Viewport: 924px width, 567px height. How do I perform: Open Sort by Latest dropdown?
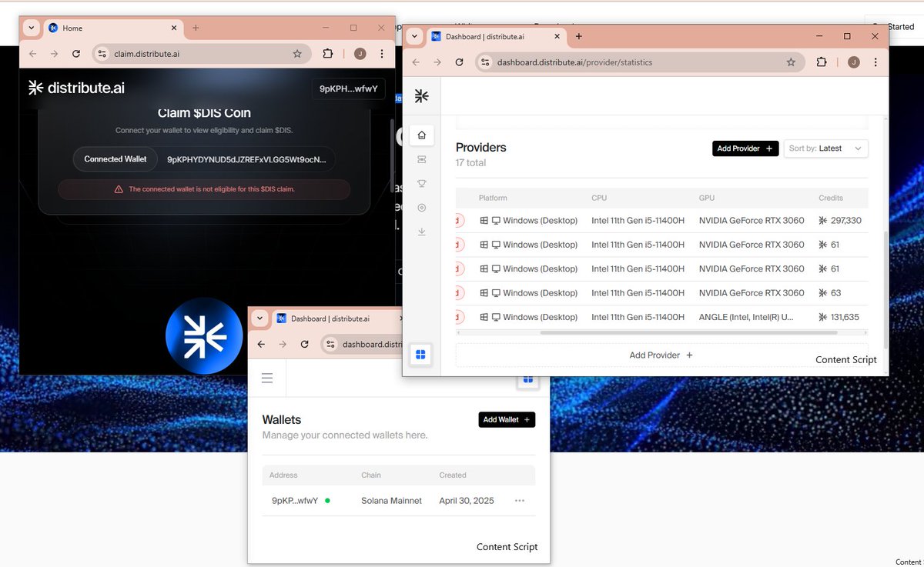825,148
